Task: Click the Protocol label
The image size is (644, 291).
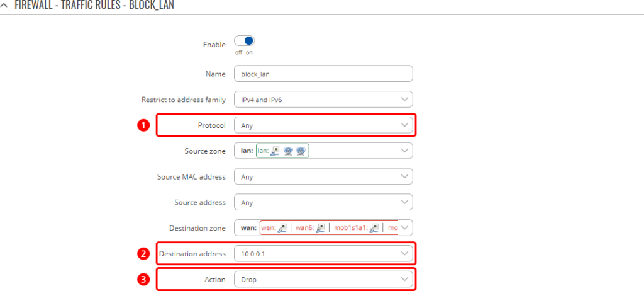Action: (x=211, y=125)
